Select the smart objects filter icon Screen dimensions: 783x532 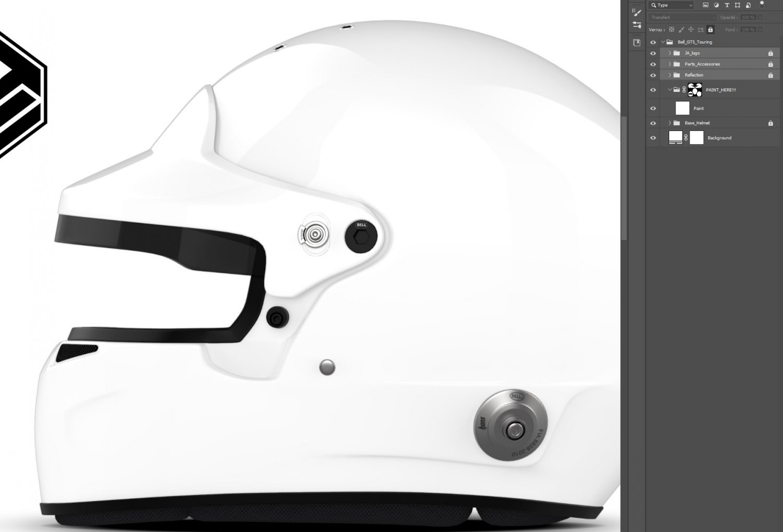749,5
